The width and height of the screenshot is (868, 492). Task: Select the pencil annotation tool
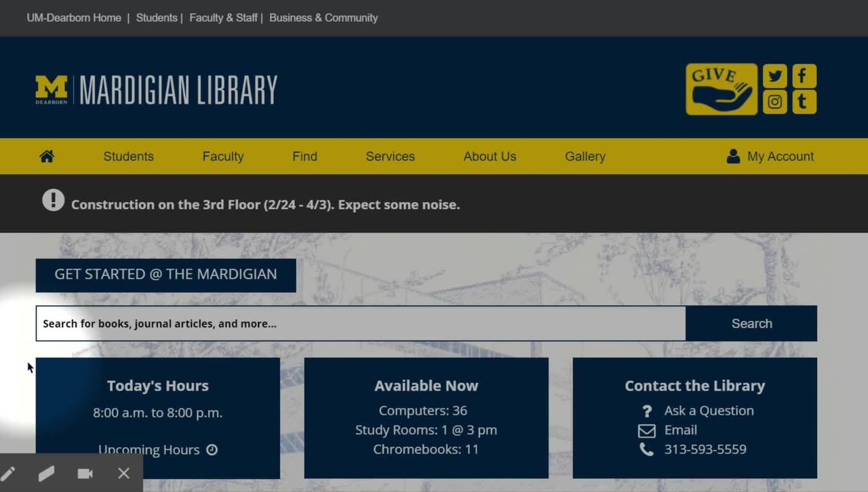pos(8,474)
